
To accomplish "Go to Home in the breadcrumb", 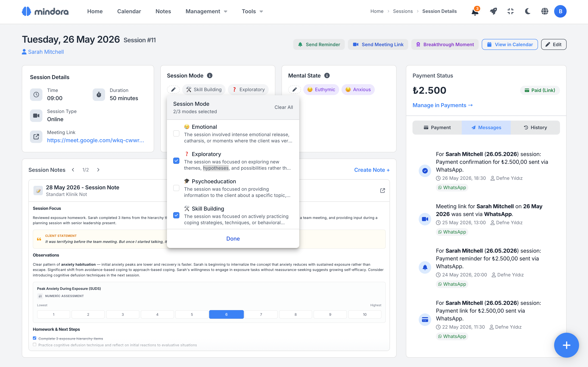I will 377,11.
